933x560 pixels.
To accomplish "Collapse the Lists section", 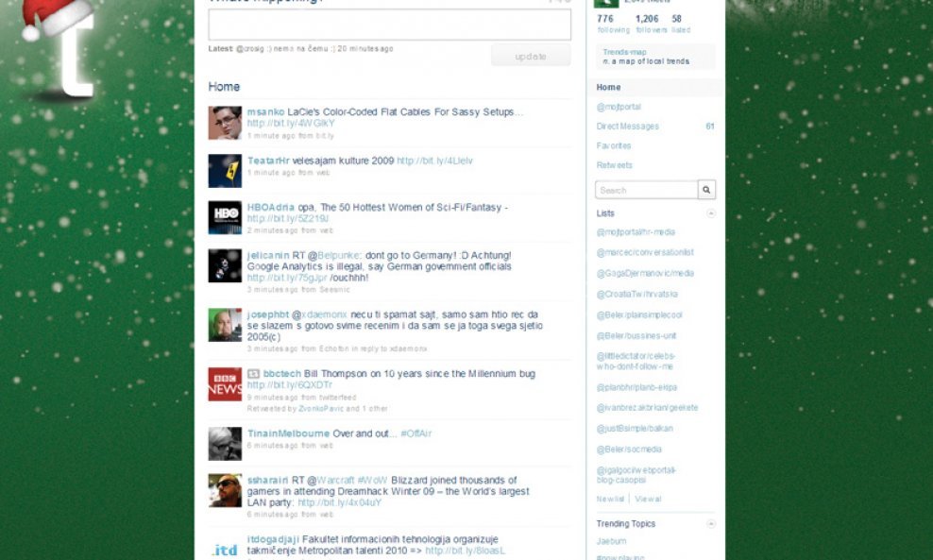I will 710,213.
